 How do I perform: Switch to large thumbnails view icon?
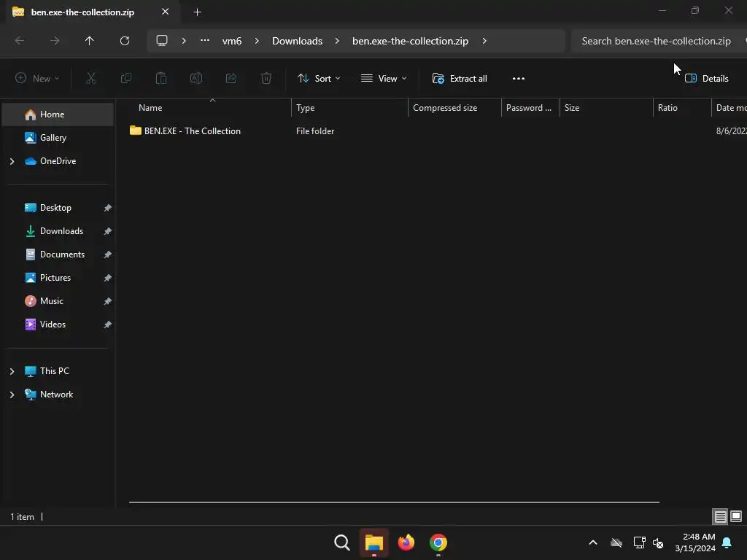point(736,516)
